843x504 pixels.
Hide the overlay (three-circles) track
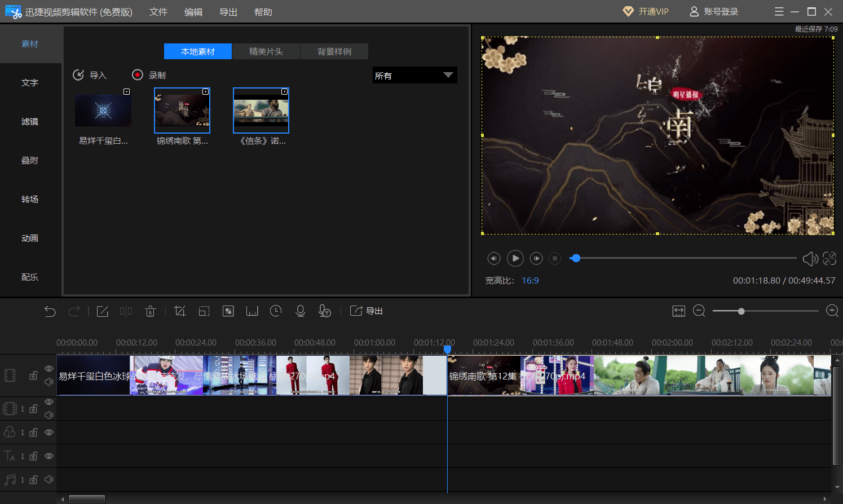(x=49, y=432)
